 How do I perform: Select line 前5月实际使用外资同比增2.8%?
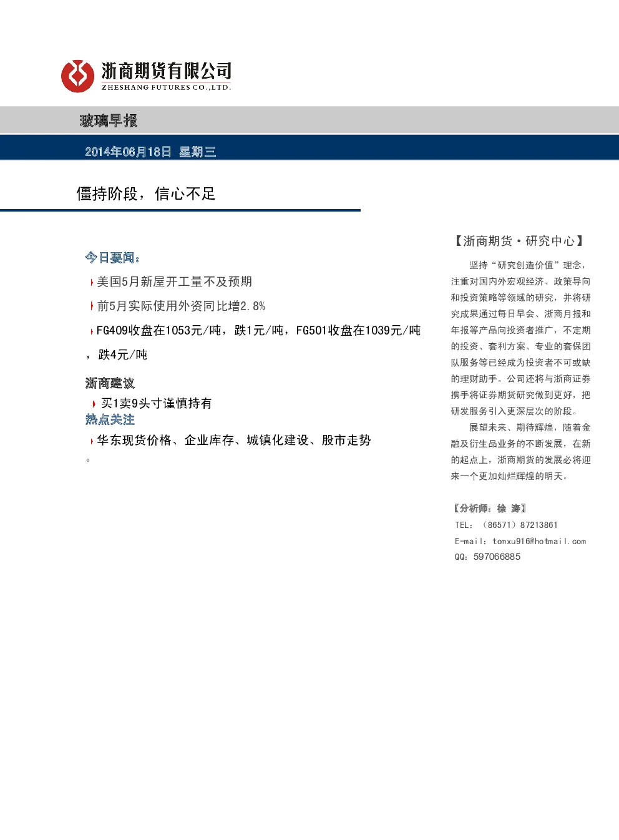click(x=181, y=306)
